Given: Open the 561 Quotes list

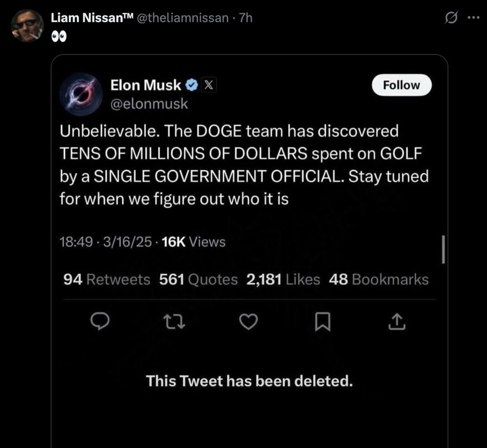Looking at the screenshot, I should [199, 280].
